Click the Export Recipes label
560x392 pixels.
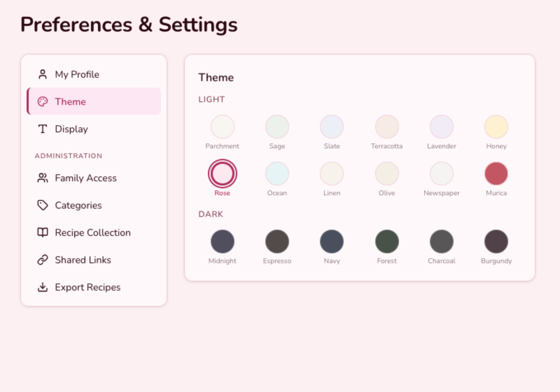[88, 287]
